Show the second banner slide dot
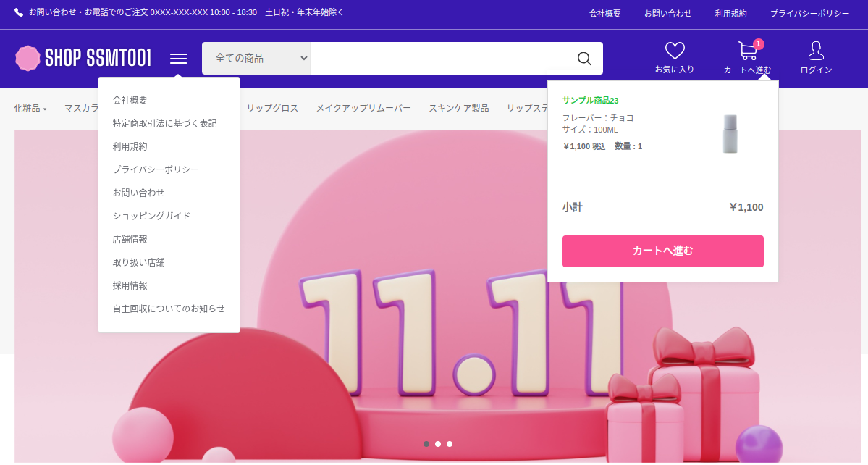The image size is (868, 465). pyautogui.click(x=438, y=444)
